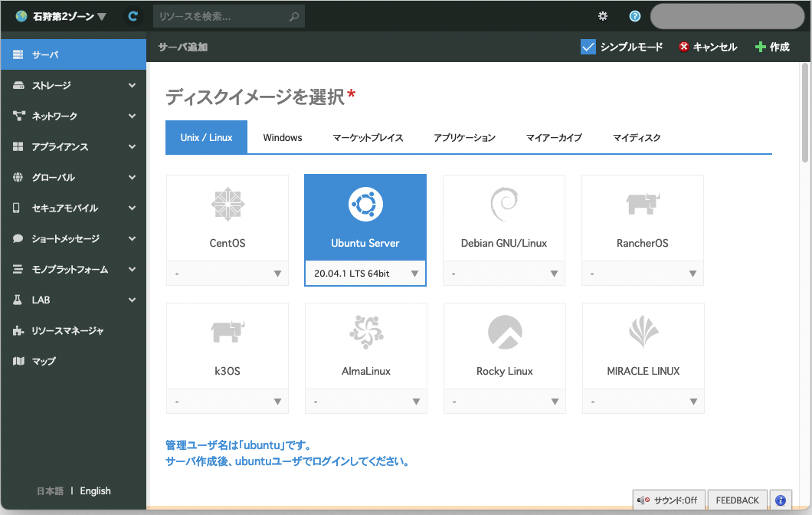Click the キャンセル button
This screenshot has width=812, height=515.
point(708,48)
